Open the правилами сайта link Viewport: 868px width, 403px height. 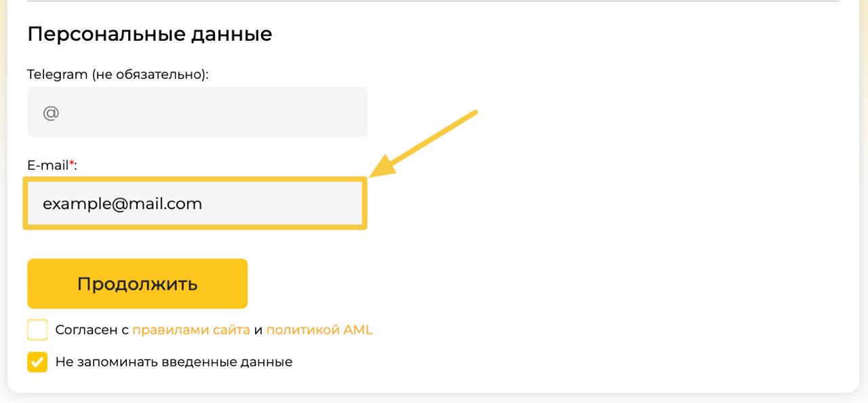(191, 330)
